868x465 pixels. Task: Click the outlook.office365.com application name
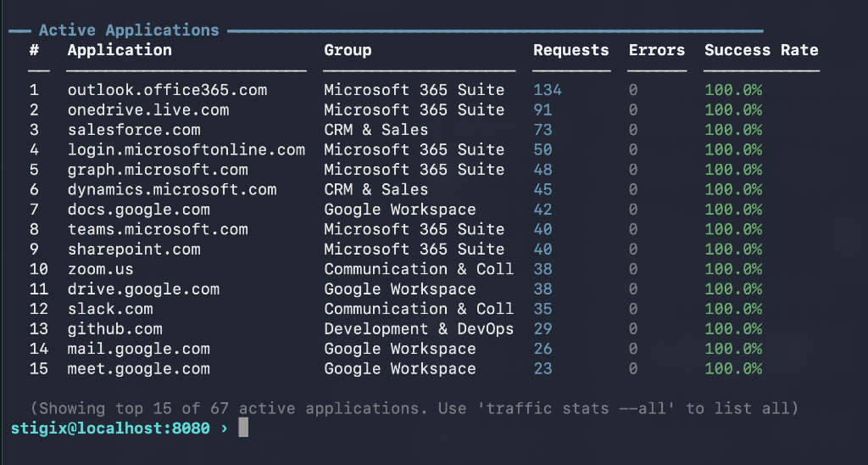[x=167, y=90]
